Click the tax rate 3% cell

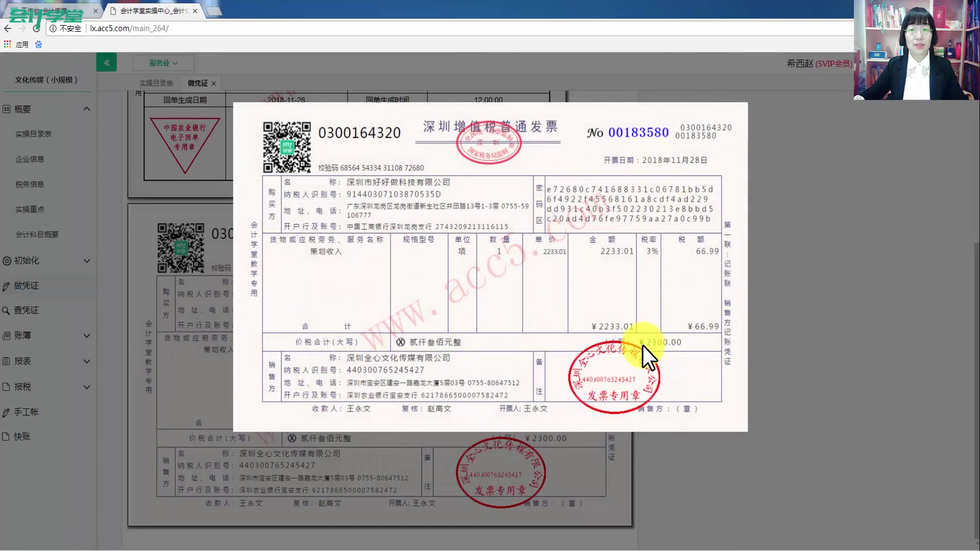pyautogui.click(x=652, y=252)
